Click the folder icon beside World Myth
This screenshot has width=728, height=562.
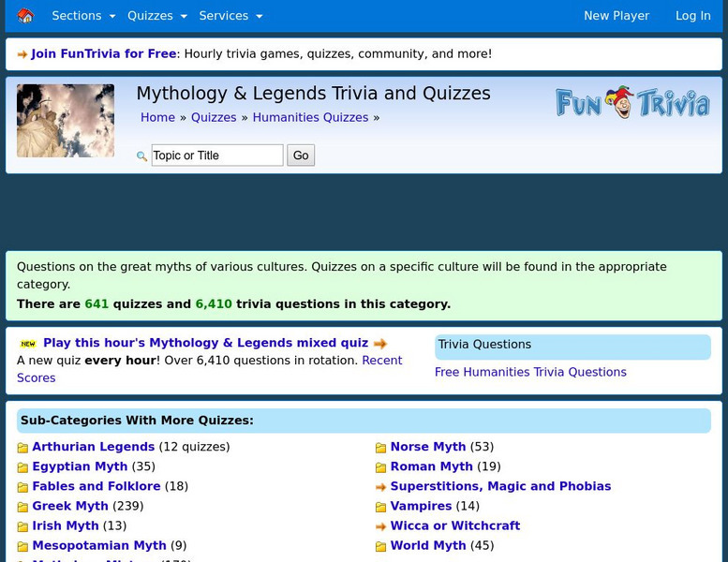pyautogui.click(x=380, y=547)
